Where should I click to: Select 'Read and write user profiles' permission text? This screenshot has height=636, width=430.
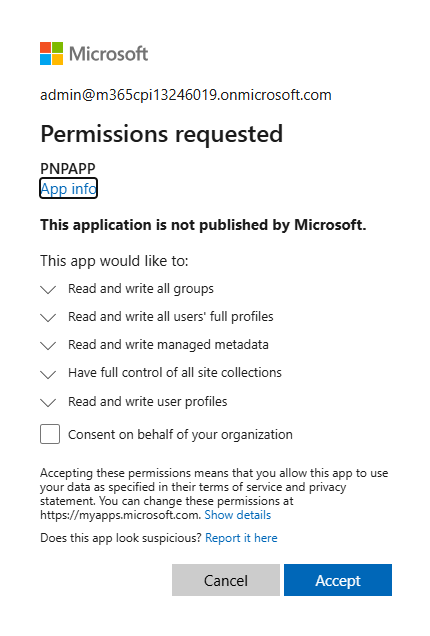148,402
